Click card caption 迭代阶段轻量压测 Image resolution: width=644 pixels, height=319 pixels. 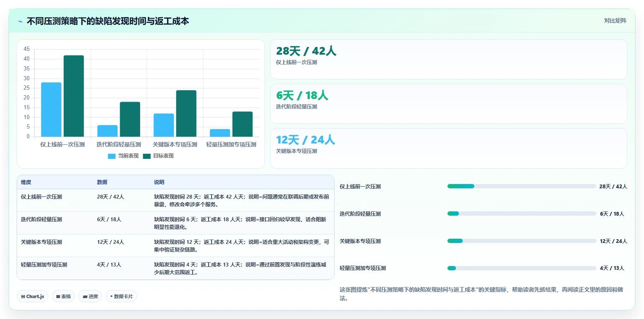[x=297, y=107]
